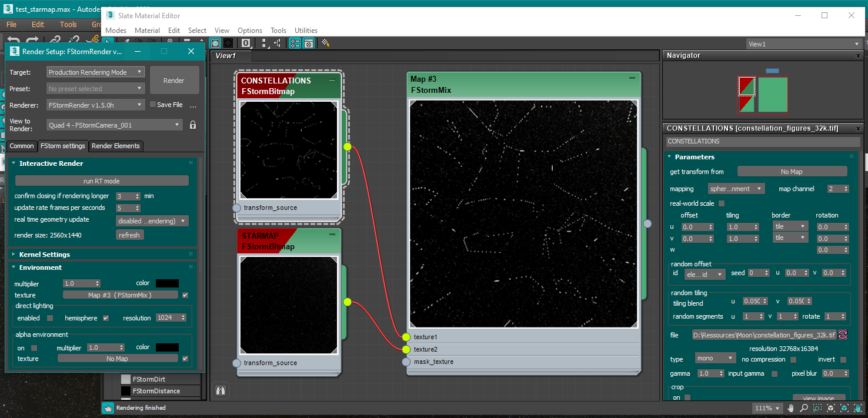The height and width of the screenshot is (418, 868).
Task: Click the dark Show Background in Preview icon
Action: pyautogui.click(x=228, y=44)
